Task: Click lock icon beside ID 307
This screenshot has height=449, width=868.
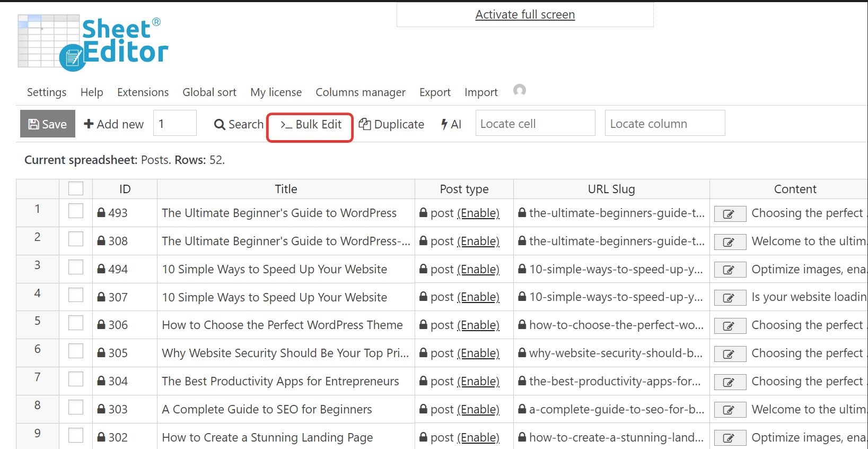Action: (101, 297)
